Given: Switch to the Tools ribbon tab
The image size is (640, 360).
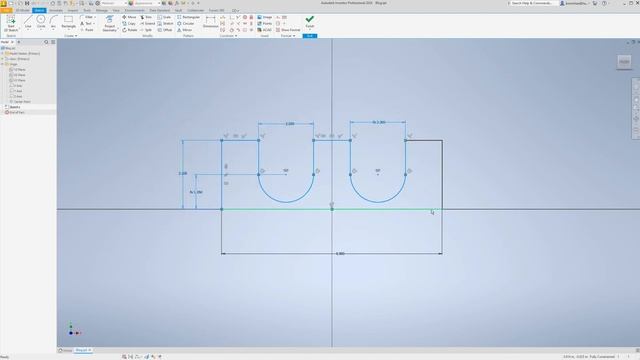Looking at the screenshot, I should (x=87, y=10).
